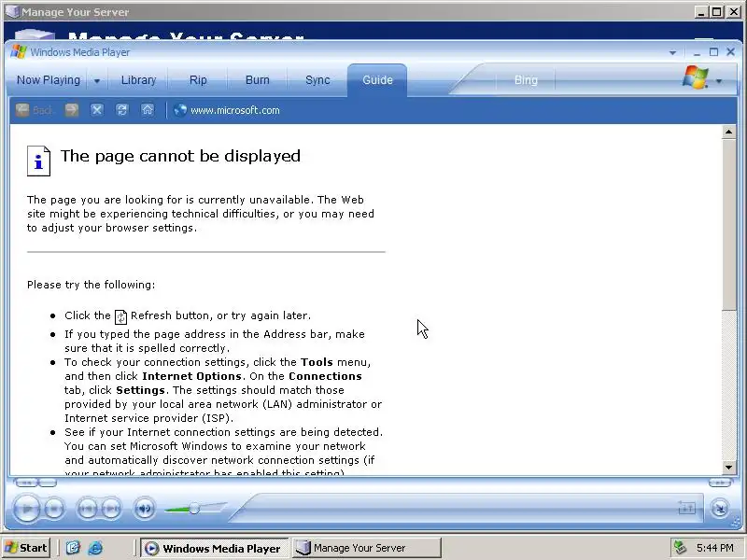The image size is (747, 560).
Task: Click the Refresh icon in the bullet list
Action: [x=121, y=316]
